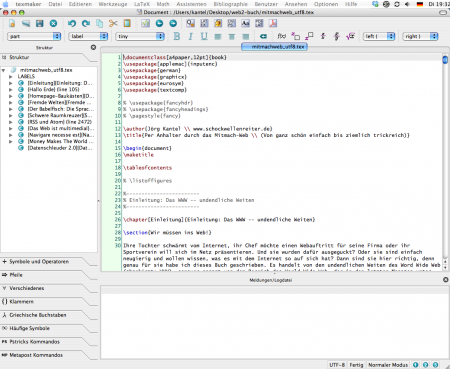Select 'Datenschleuder 2.0' chapter entry
Image resolution: width=450 pixels, height=369 pixels.
pyautogui.click(x=60, y=148)
